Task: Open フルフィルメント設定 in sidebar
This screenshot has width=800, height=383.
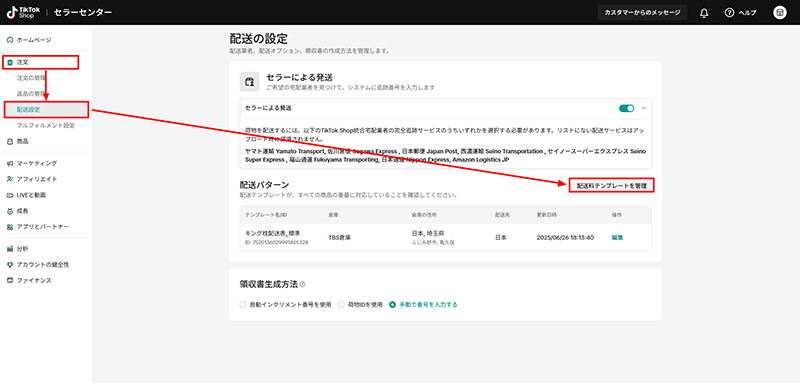Action: pos(46,125)
